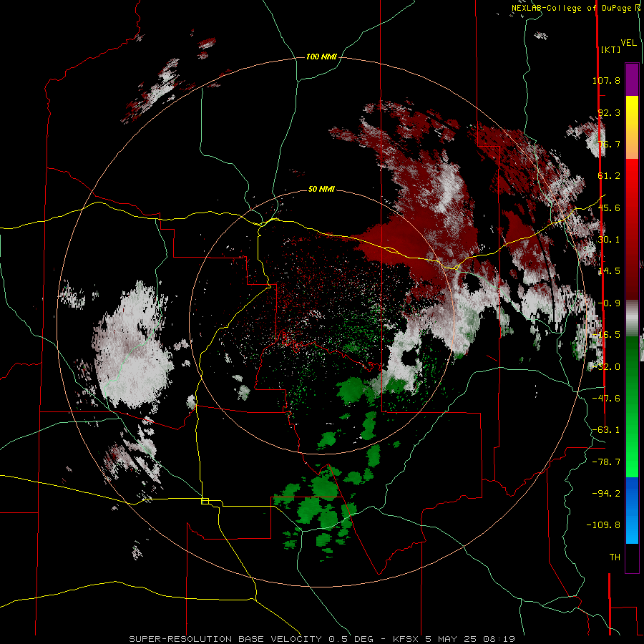The height and width of the screenshot is (644, 644).
Task: Click the gray near-zero segment of the color bar
Action: [x=632, y=318]
